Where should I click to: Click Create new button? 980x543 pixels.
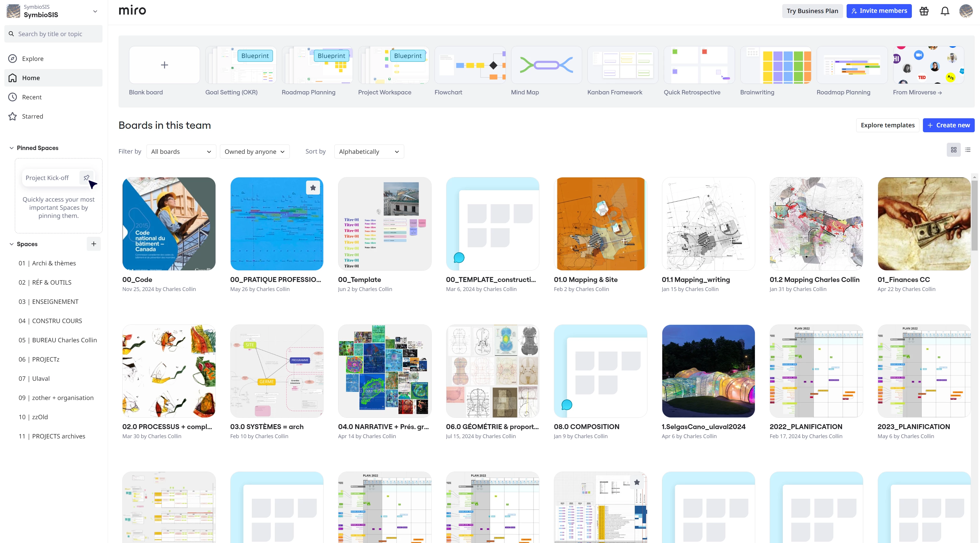(x=949, y=125)
